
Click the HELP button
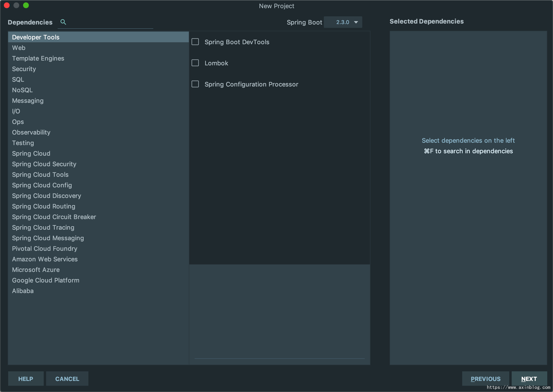click(x=26, y=379)
